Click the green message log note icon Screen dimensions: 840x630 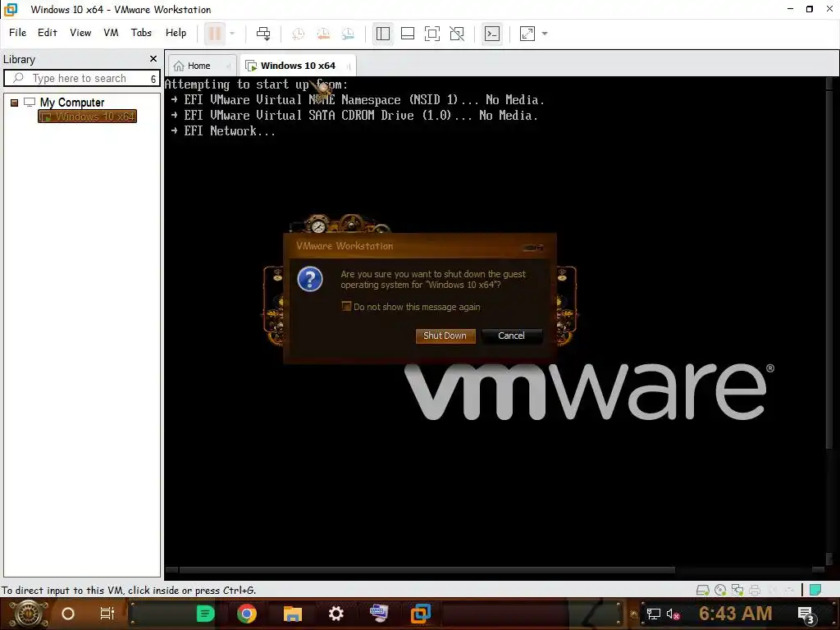click(x=815, y=591)
